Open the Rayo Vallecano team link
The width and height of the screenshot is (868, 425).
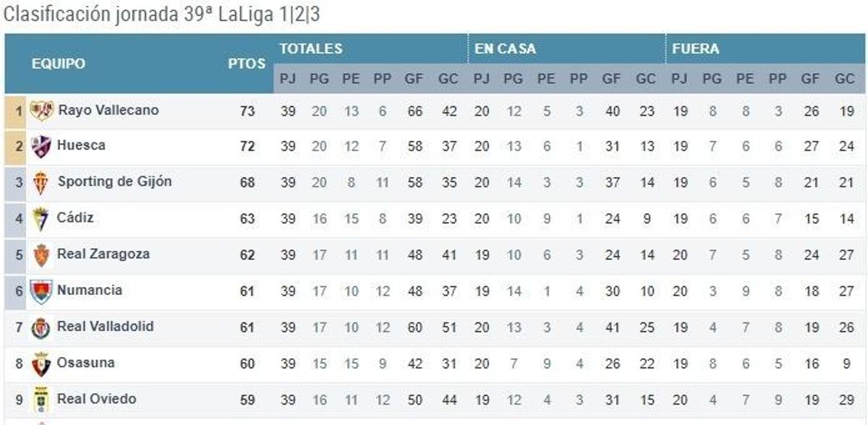(108, 110)
